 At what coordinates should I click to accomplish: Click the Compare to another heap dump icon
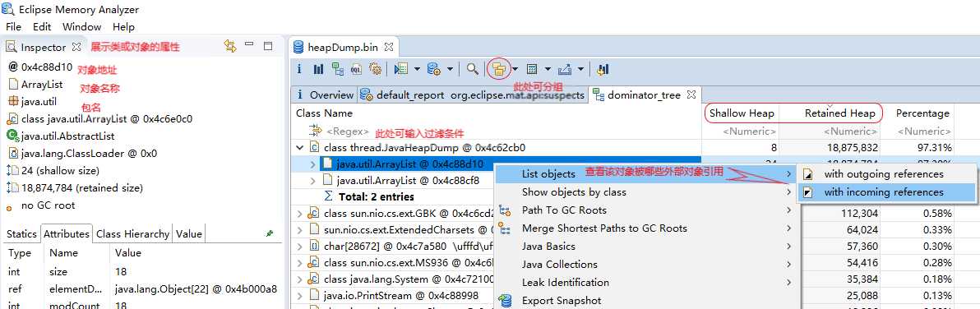coord(603,69)
